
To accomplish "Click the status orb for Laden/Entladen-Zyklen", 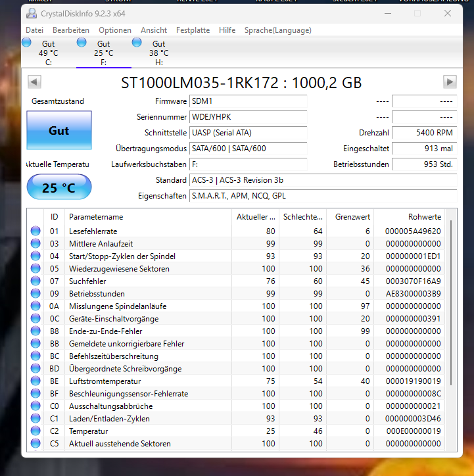I will 36,418.
